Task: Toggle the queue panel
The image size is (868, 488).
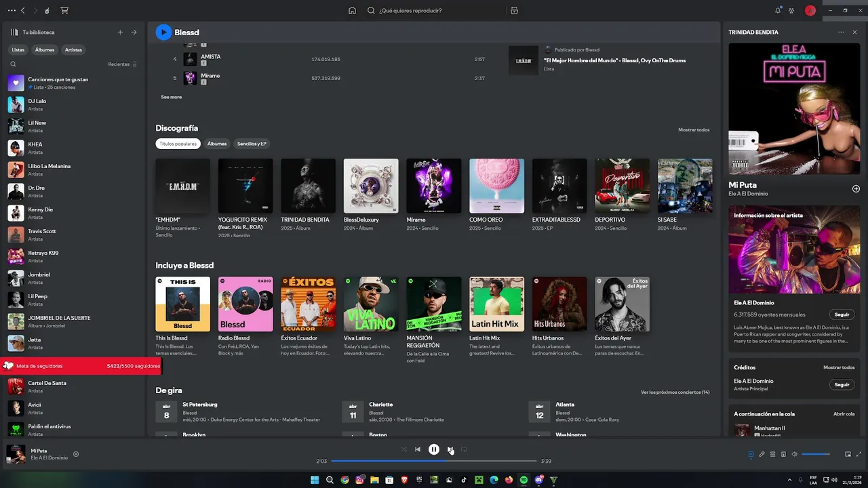Action: (772, 454)
